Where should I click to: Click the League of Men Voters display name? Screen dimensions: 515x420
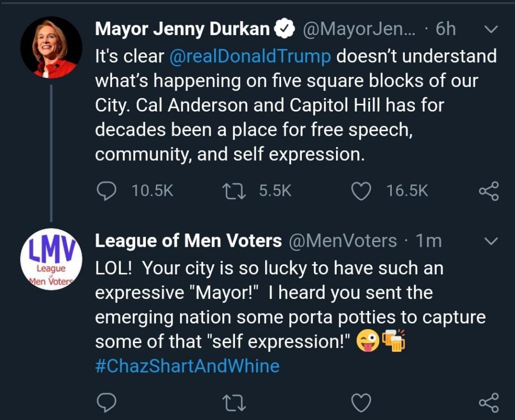[188, 242]
